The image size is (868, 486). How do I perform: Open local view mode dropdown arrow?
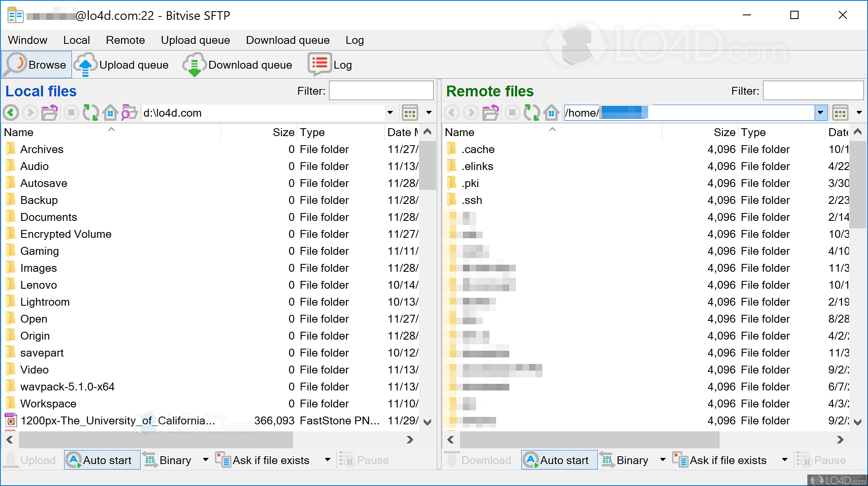click(429, 113)
